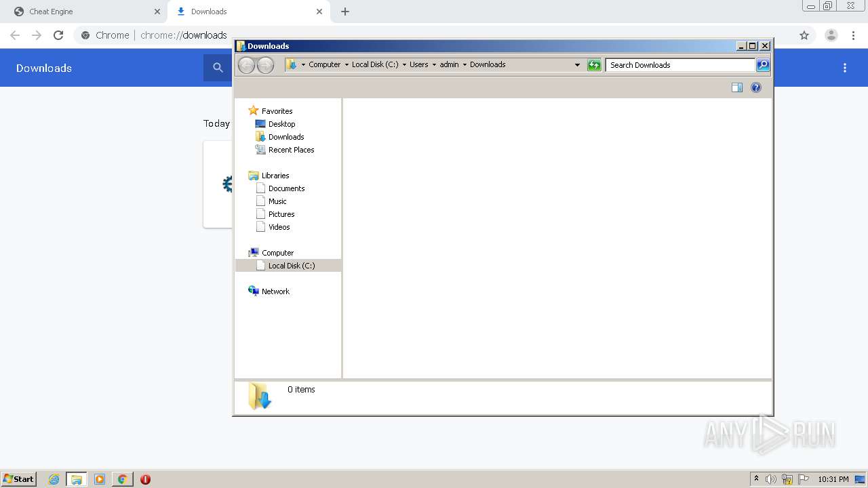Show hidden tray icons arrow

pos(756,479)
